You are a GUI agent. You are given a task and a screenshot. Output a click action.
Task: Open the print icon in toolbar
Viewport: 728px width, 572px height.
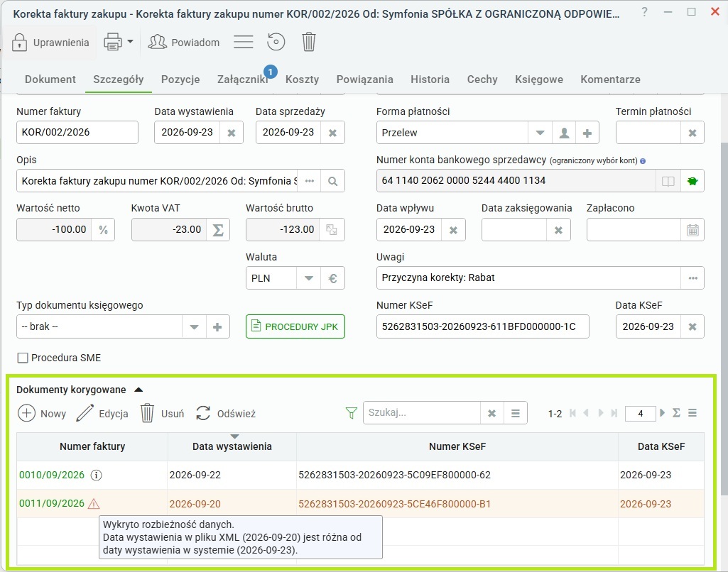[112, 42]
